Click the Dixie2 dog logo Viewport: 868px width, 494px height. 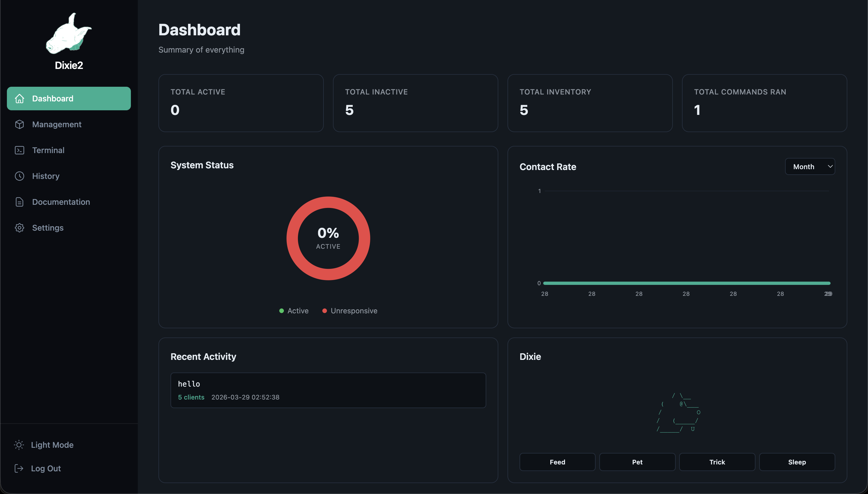pos(69,34)
